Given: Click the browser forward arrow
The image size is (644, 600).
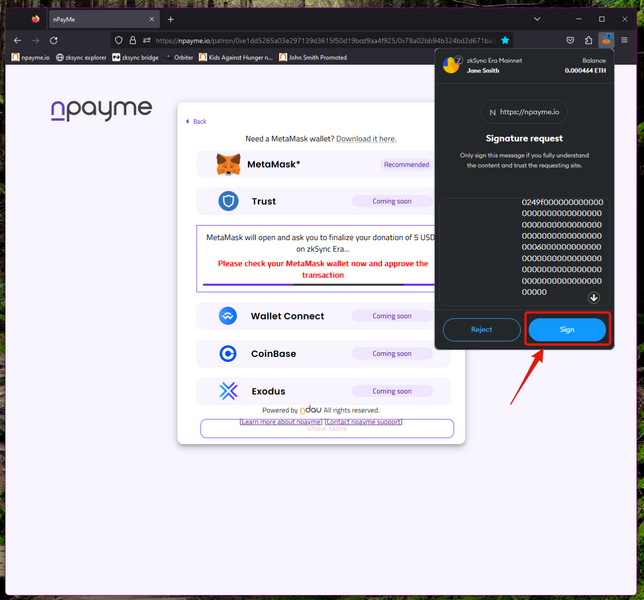Looking at the screenshot, I should (x=35, y=40).
